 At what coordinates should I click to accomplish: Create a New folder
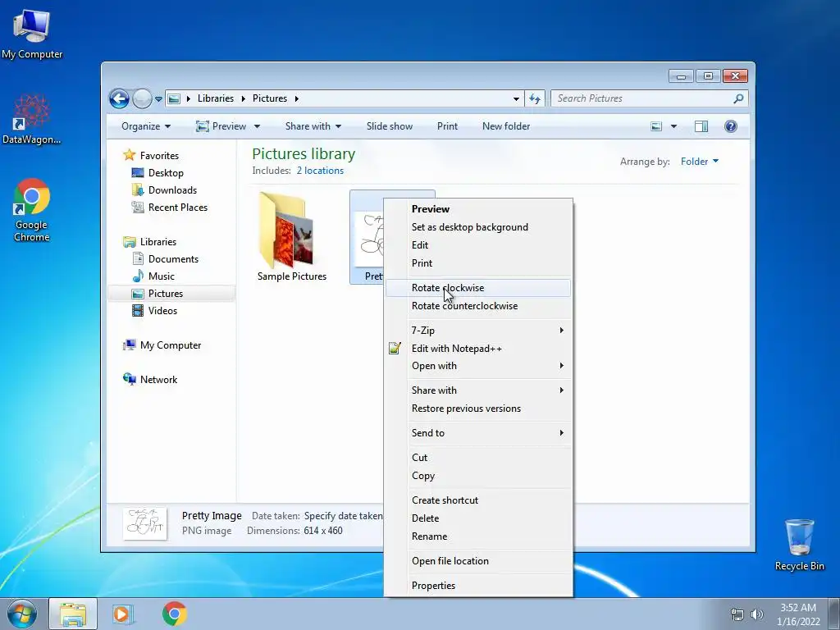(x=505, y=126)
